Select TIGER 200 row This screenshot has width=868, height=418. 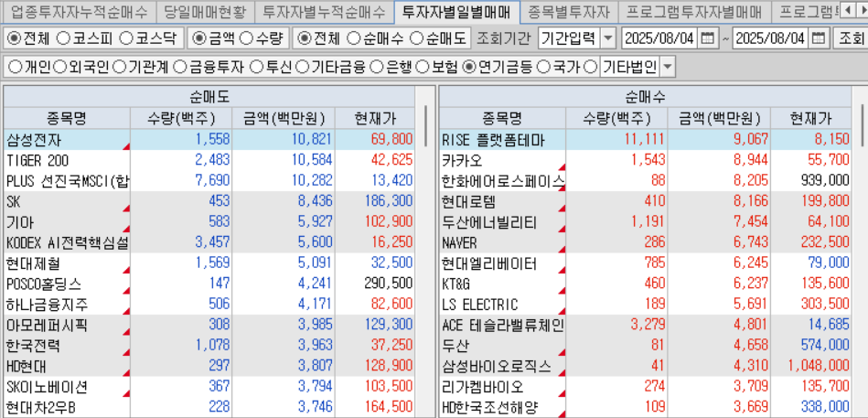pyautogui.click(x=209, y=161)
